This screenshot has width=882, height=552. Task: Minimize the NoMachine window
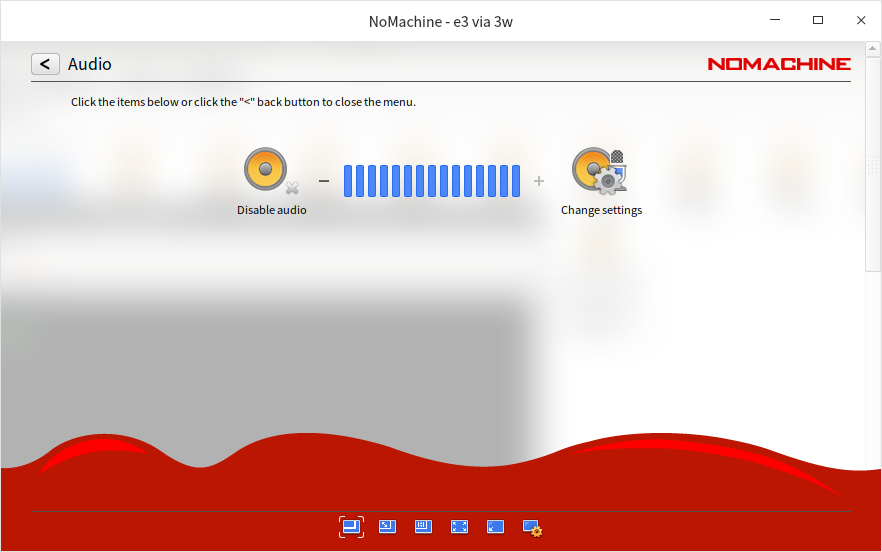click(775, 20)
